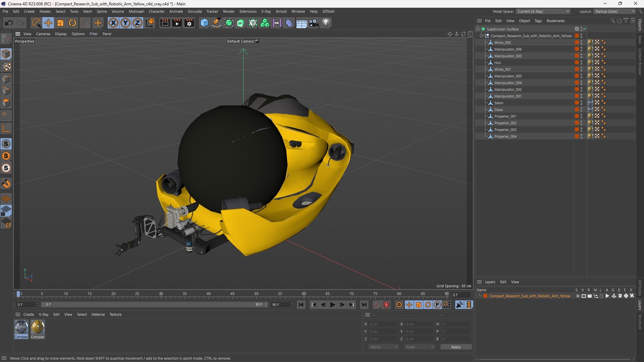Play the animation forward

pyautogui.click(x=332, y=305)
